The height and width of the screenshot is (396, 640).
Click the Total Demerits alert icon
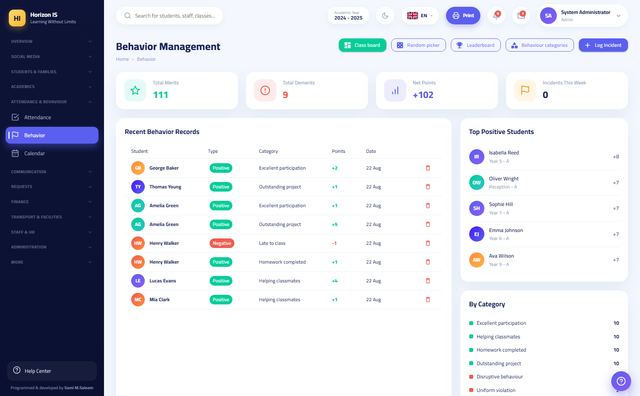265,90
